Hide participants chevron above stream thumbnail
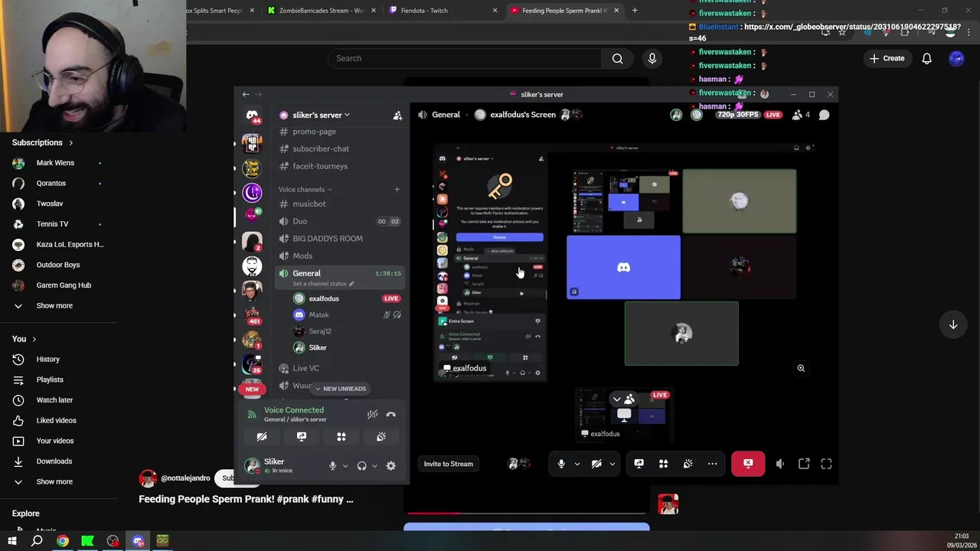The height and width of the screenshot is (551, 980). [x=617, y=399]
